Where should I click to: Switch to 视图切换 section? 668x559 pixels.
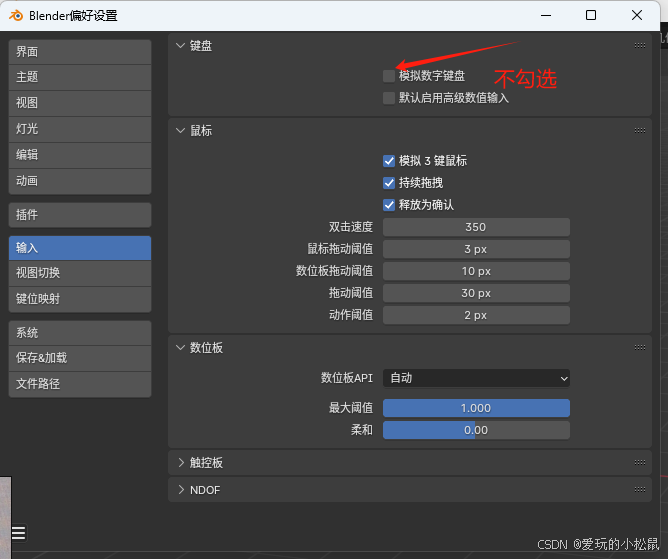80,273
